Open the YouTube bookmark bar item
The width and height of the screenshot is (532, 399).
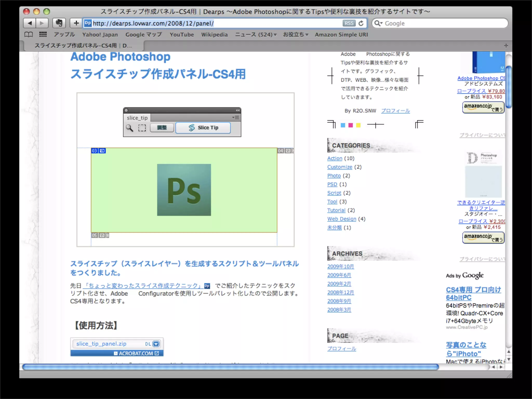[x=182, y=35]
